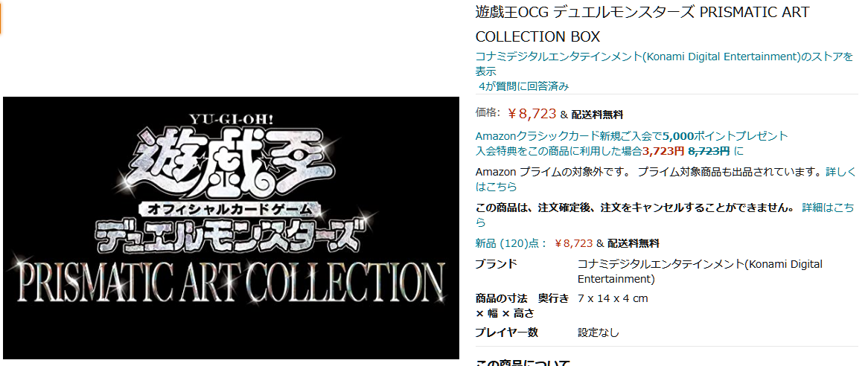Click the ブランド row label
Viewport: 868px width, 366px height.
tap(496, 264)
